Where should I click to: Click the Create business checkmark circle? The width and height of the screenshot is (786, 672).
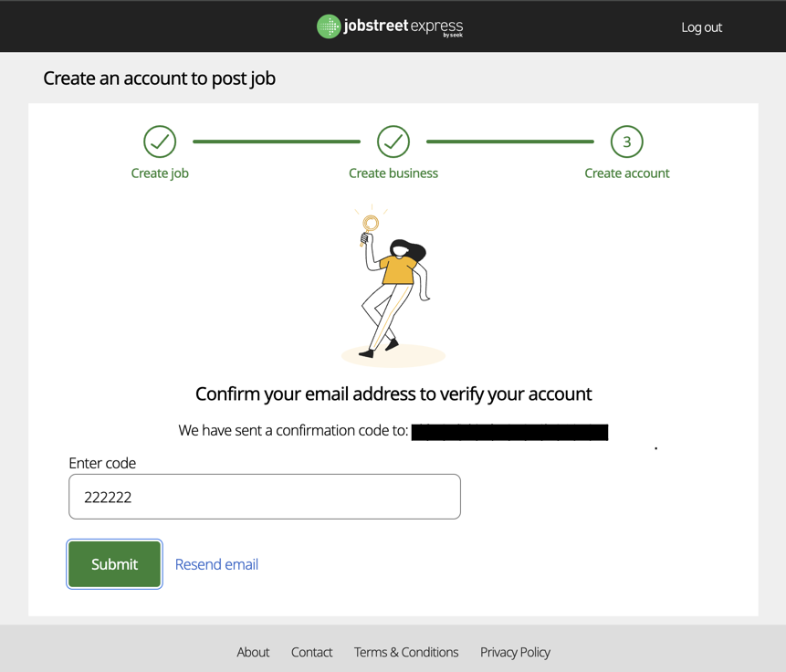coord(393,142)
